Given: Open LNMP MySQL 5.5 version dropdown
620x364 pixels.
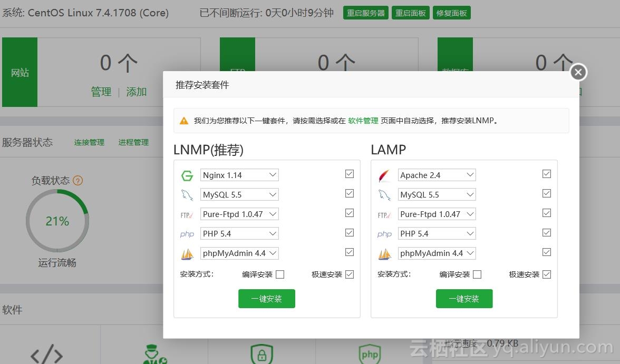Looking at the screenshot, I should point(239,194).
